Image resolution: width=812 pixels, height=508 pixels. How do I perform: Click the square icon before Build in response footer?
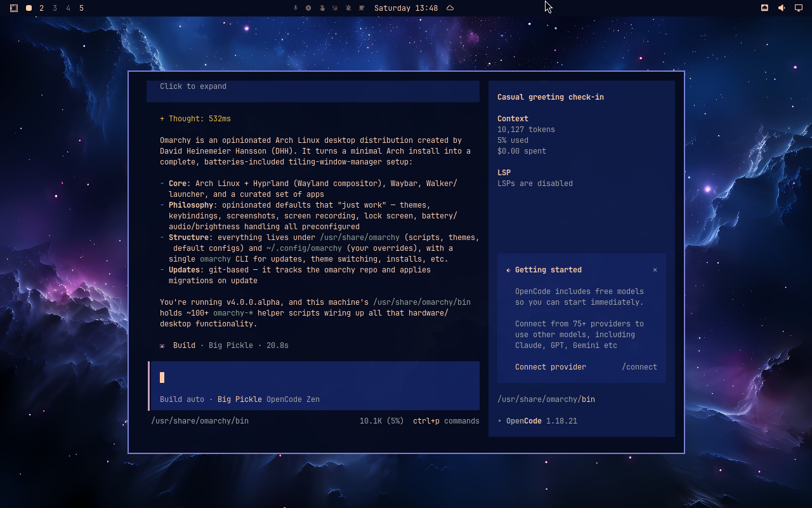[162, 346]
